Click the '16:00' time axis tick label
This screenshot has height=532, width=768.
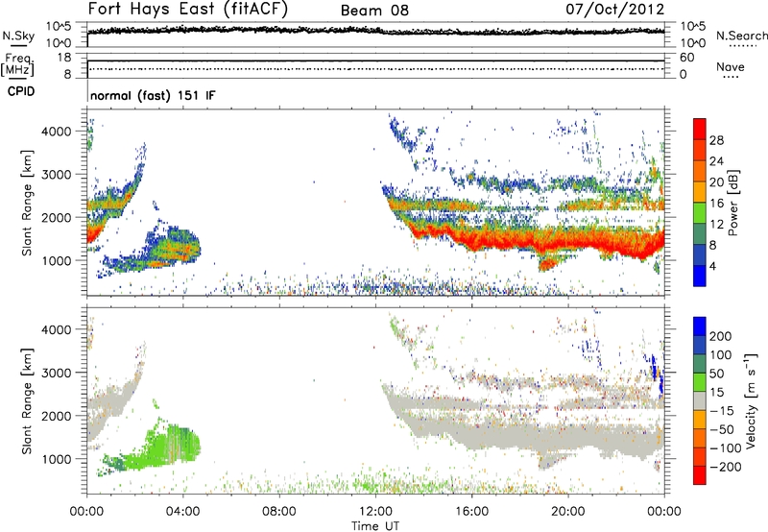[471, 512]
